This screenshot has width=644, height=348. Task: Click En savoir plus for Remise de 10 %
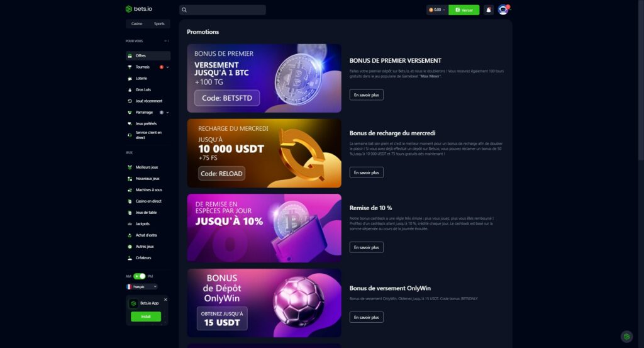367,247
